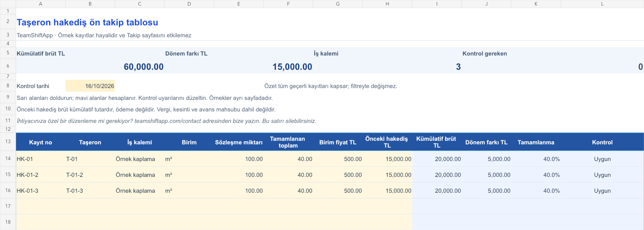Click the 'Kontrol gereken' summary label

click(x=485, y=54)
